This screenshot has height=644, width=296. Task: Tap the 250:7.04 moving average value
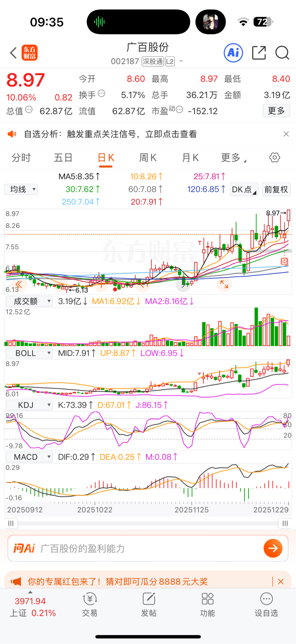81,202
